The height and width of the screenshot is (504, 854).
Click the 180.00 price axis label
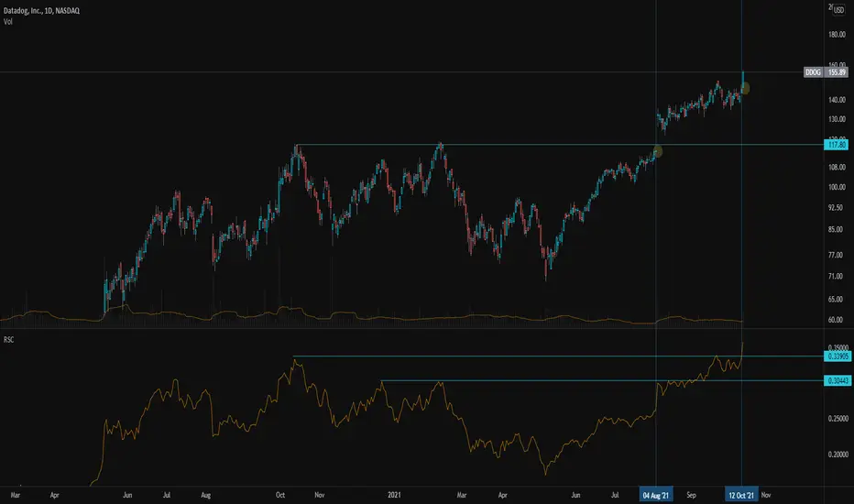click(x=837, y=34)
